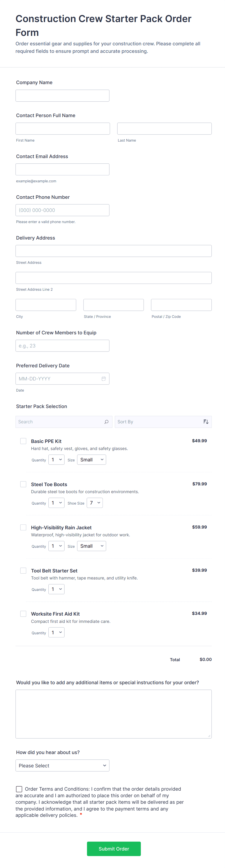225x868 pixels.
Task: Expand the Tool Belt Starter Set Quantity dropdown
Action: (56, 589)
